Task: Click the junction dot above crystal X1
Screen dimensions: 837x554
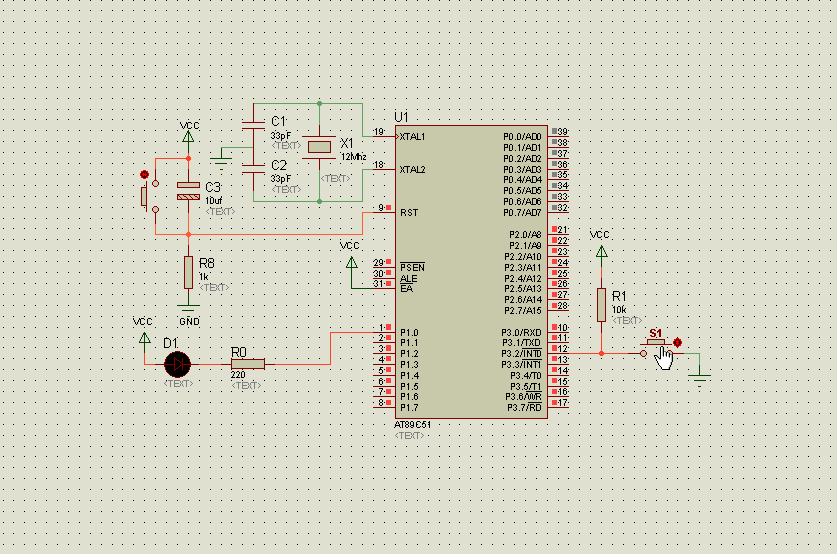Action: point(319,104)
